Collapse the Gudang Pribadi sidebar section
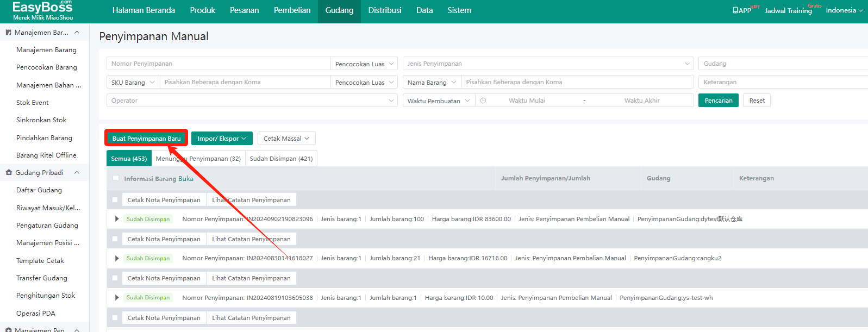The width and height of the screenshot is (868, 332). click(x=77, y=173)
